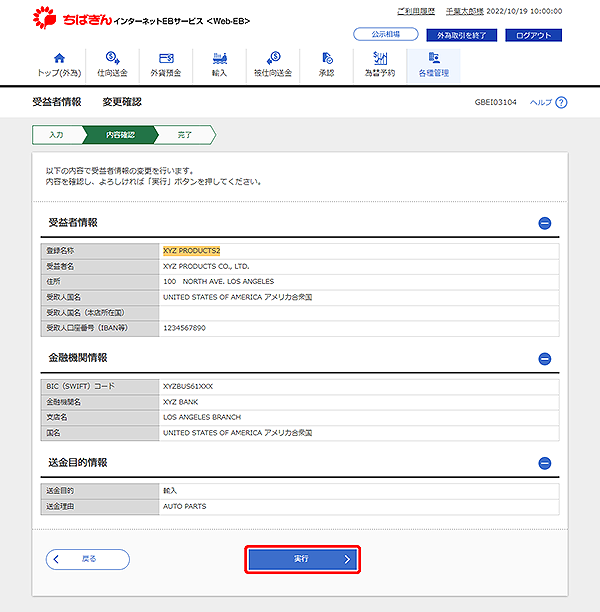Click the XYZ PRODUCTS CO., LTD. value
Viewport: 600px width, 612px height.
pos(206,266)
